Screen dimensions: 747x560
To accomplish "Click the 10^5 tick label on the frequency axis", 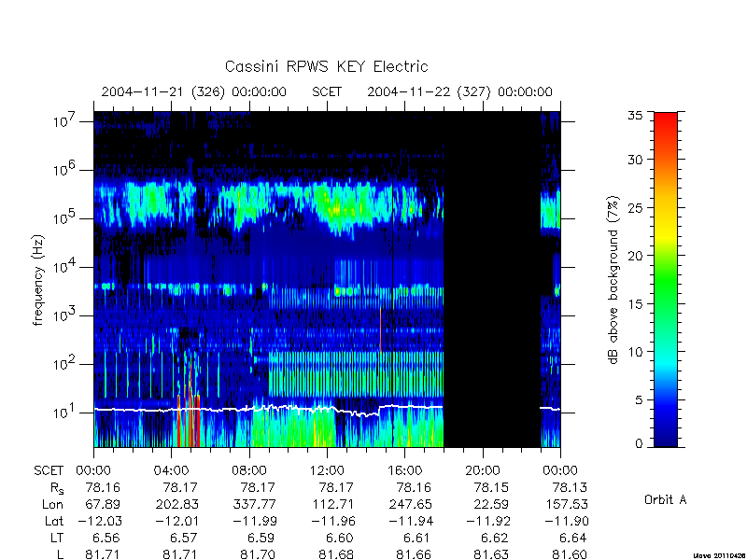I will 65,218.
